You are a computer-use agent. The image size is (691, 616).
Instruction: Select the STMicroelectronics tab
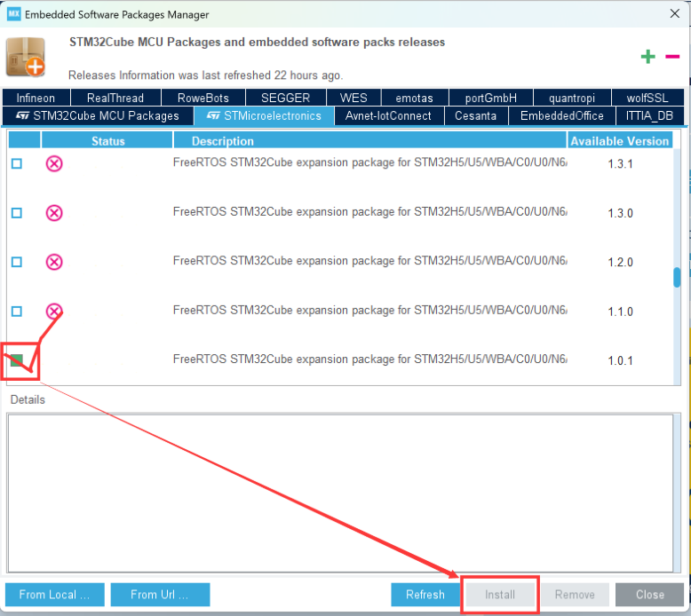[264, 115]
